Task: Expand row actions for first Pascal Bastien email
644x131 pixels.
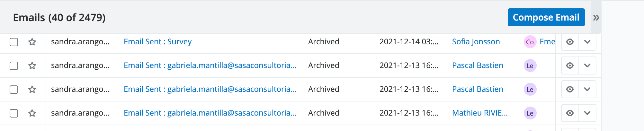Action: point(587,66)
